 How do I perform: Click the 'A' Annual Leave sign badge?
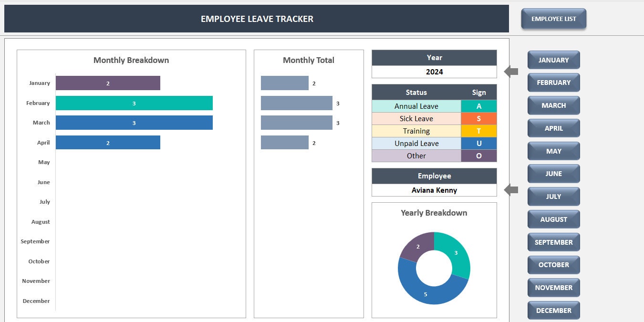[x=479, y=106]
